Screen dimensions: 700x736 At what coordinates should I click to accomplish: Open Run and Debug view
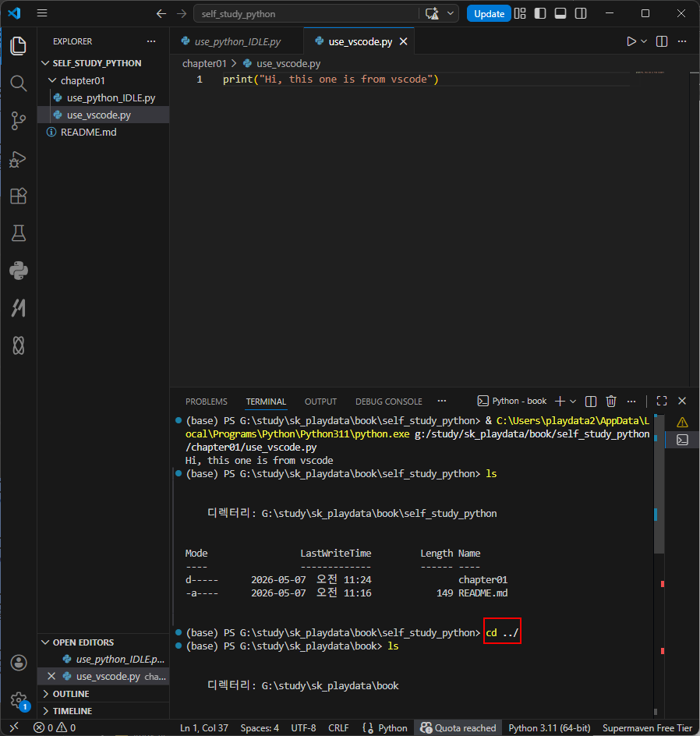(x=18, y=158)
